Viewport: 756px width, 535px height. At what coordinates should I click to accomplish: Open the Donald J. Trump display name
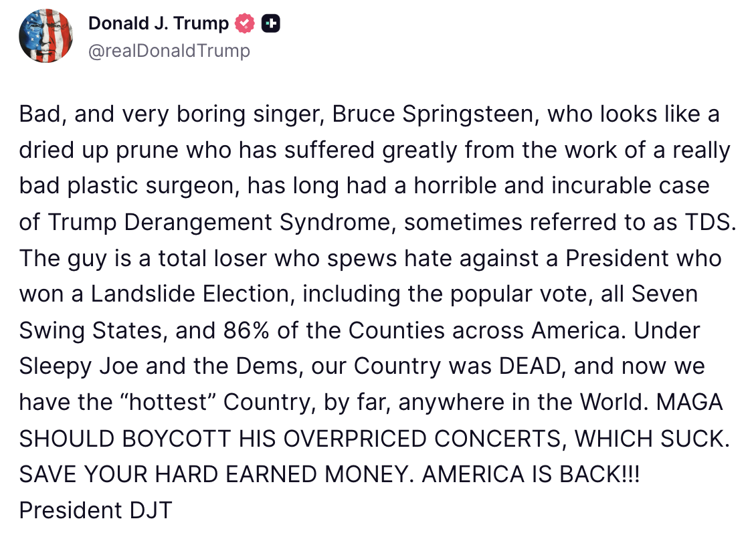[x=159, y=24]
